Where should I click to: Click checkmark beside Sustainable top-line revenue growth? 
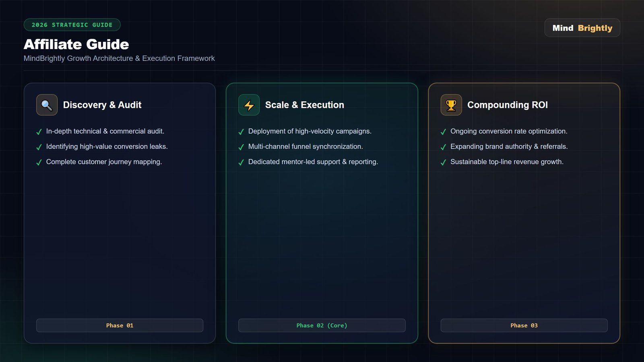(x=443, y=162)
